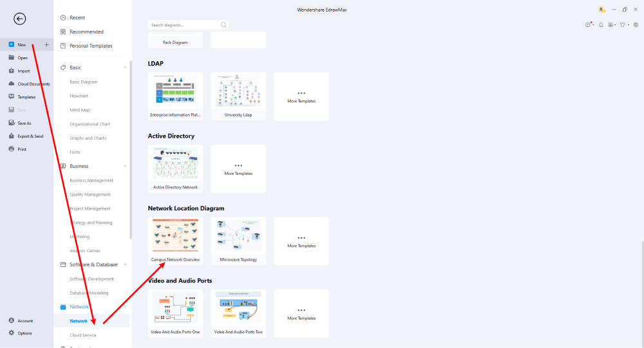The image size is (644, 348).
Task: Click the top-right settings gear icon
Action: click(636, 24)
